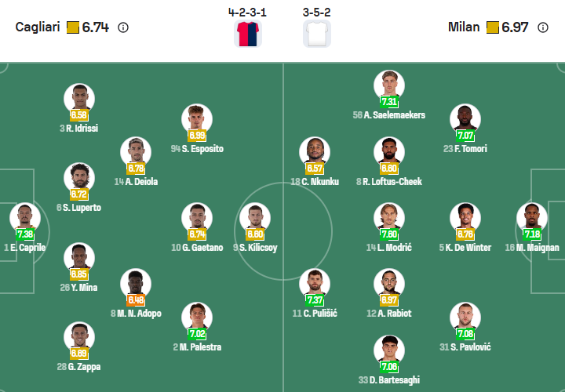
Task: Select Y. Mina's player photo
Action: (79, 256)
